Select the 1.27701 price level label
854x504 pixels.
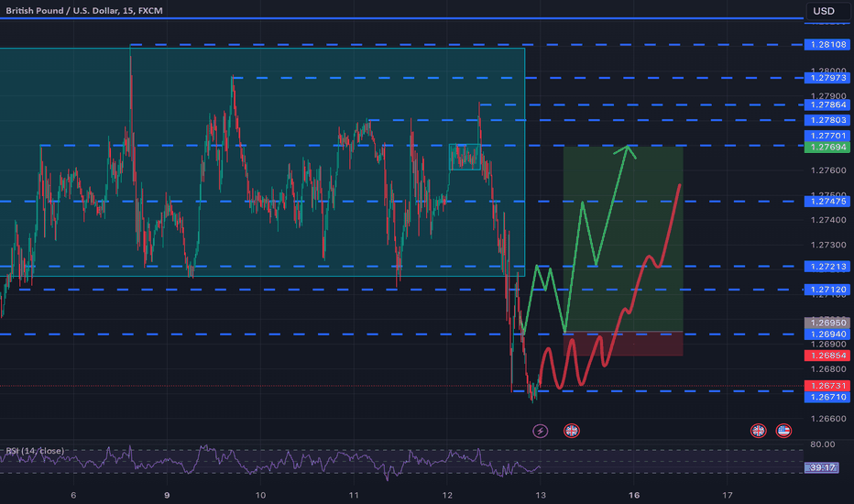tap(827, 136)
